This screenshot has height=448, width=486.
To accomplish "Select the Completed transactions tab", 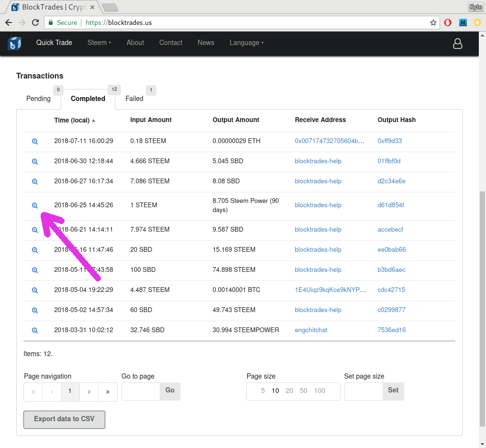I will [88, 99].
